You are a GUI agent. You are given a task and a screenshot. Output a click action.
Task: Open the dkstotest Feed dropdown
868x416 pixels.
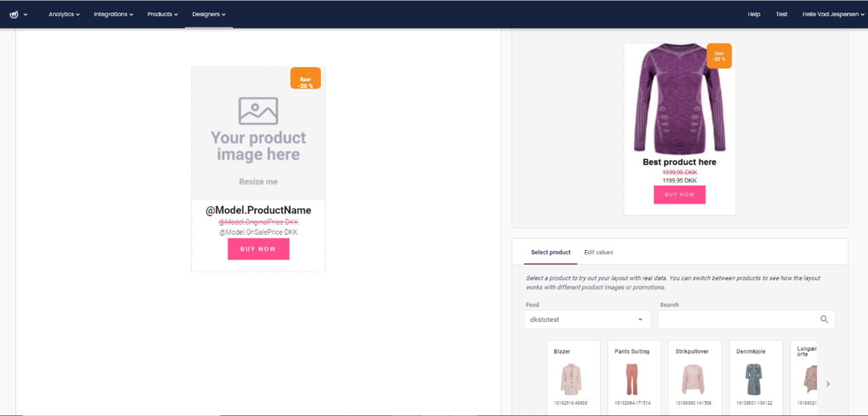(x=587, y=319)
